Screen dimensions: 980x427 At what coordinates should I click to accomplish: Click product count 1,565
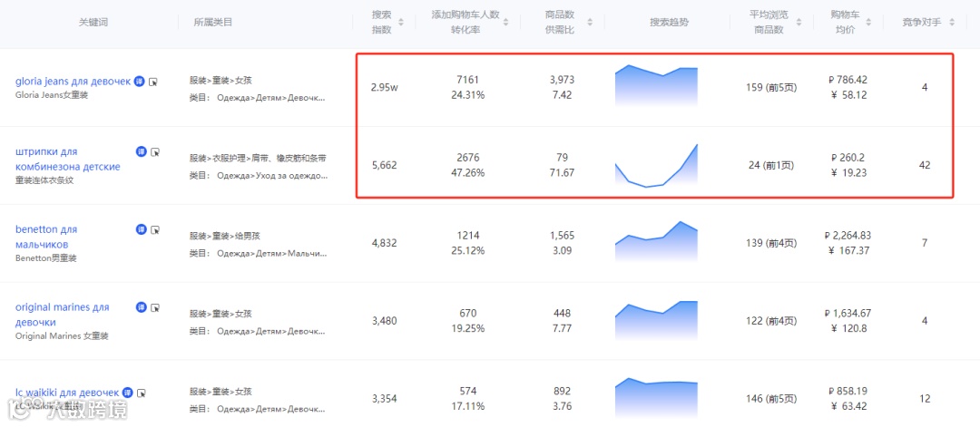(x=562, y=236)
